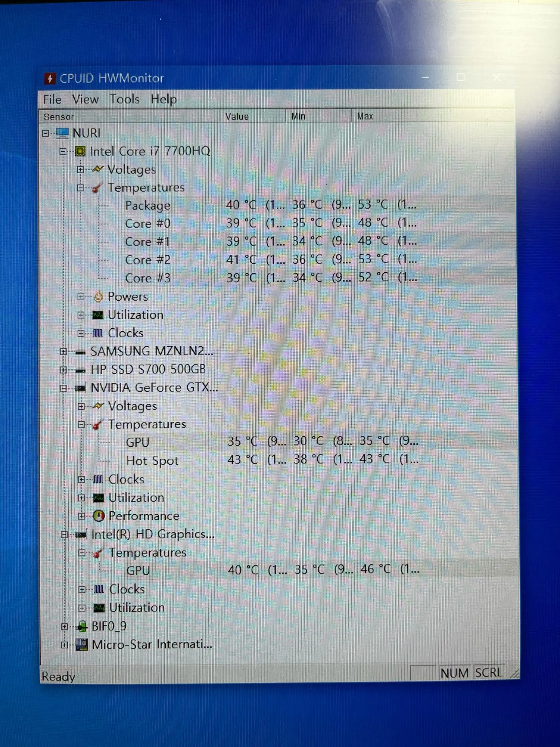Open the Help menu
The image size is (560, 747).
(x=164, y=99)
